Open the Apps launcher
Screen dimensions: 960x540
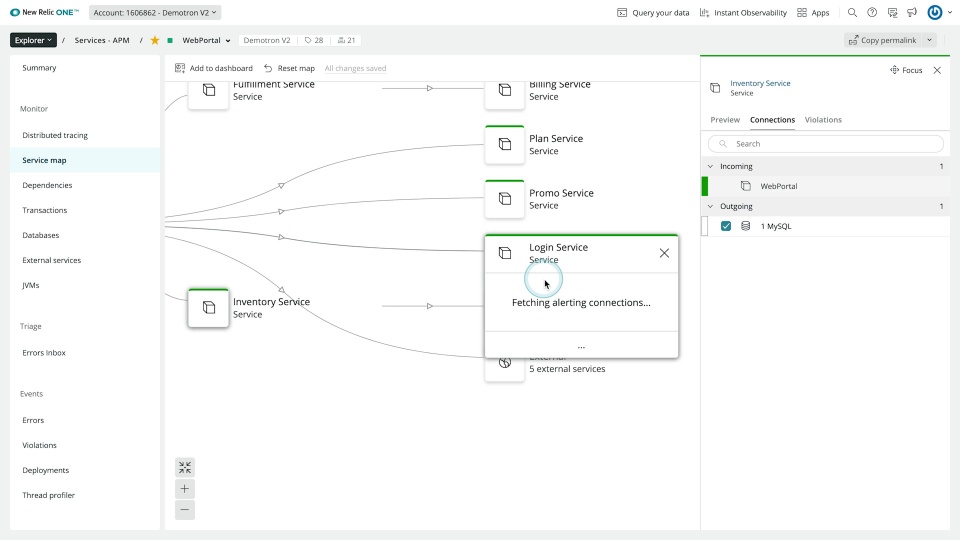click(x=813, y=12)
